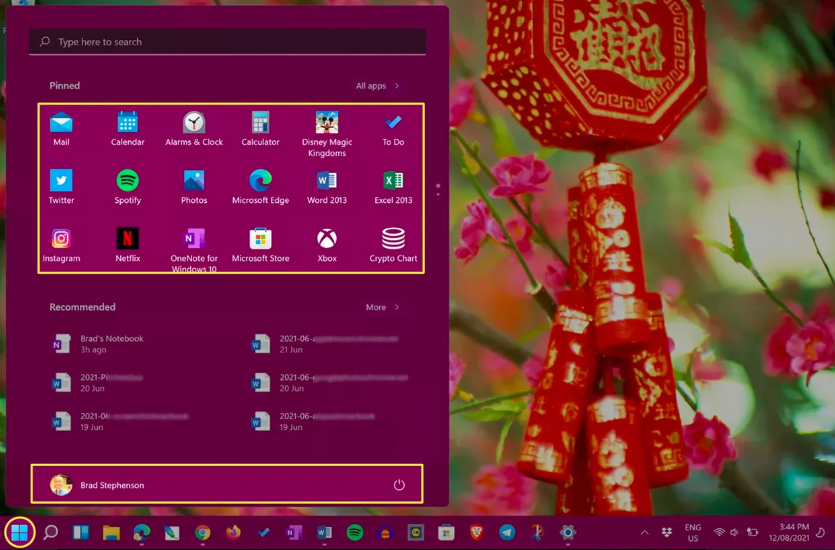
Task: Open the pinned Twitter app
Action: [x=61, y=187]
